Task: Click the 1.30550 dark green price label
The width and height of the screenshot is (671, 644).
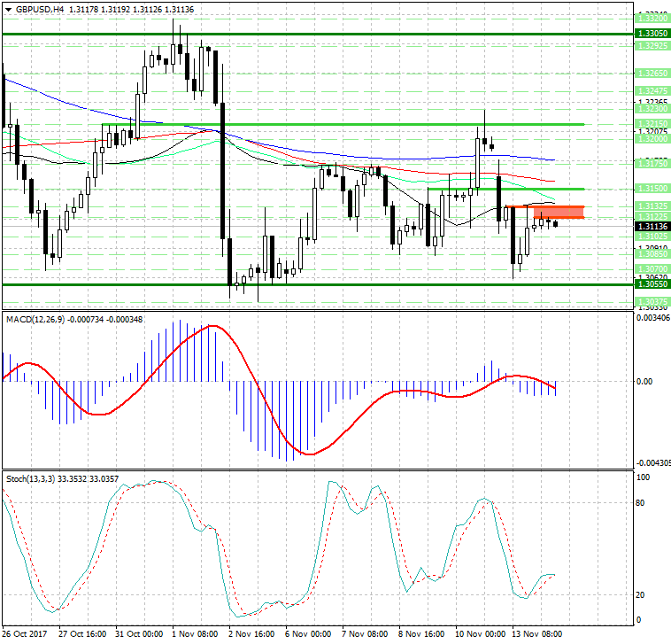Action: click(x=652, y=284)
